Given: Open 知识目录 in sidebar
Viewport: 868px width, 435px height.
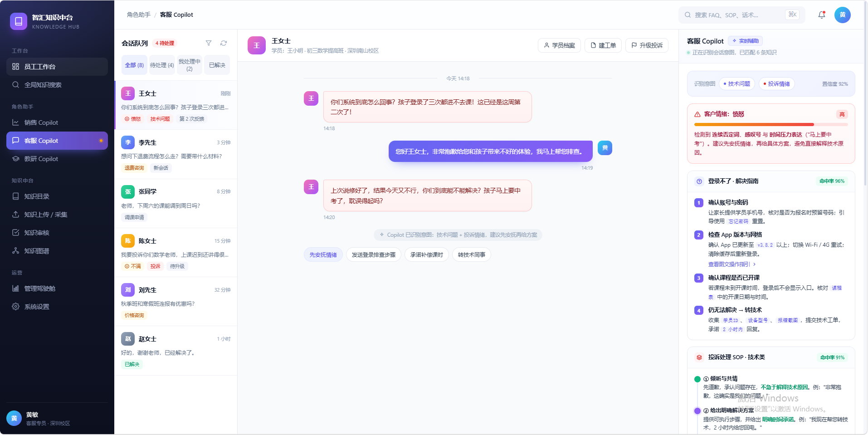Looking at the screenshot, I should pyautogui.click(x=57, y=196).
